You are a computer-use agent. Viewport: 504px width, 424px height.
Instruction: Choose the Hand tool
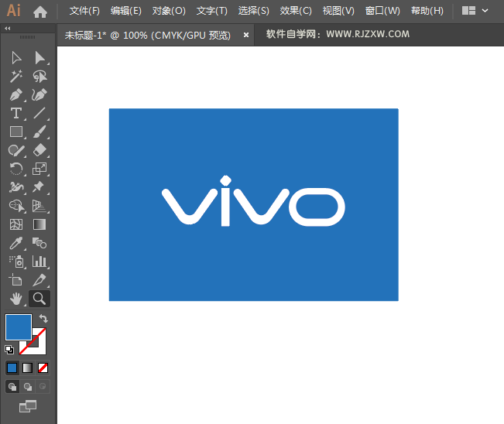16,299
